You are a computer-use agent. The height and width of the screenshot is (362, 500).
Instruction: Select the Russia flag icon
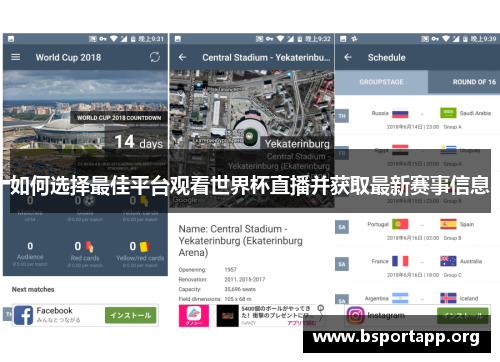pos(400,113)
